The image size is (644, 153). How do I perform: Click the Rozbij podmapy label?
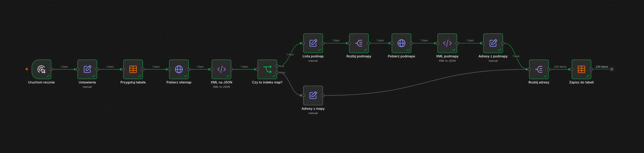pyautogui.click(x=359, y=56)
